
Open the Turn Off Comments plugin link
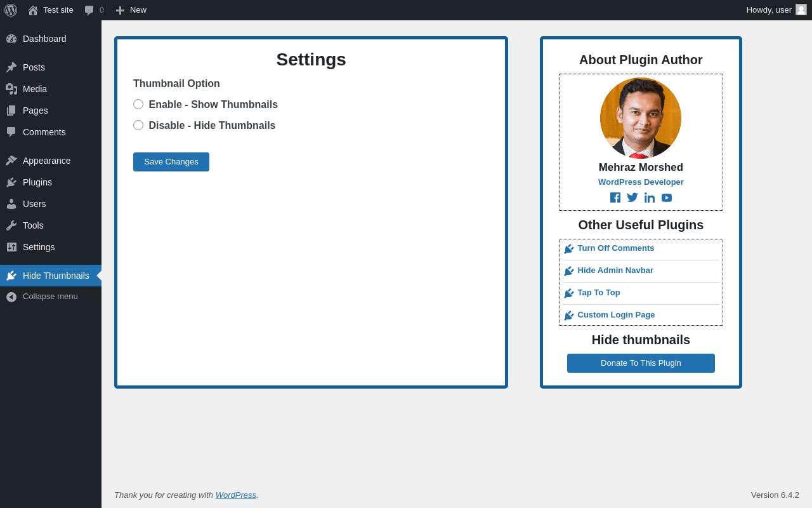coord(616,248)
